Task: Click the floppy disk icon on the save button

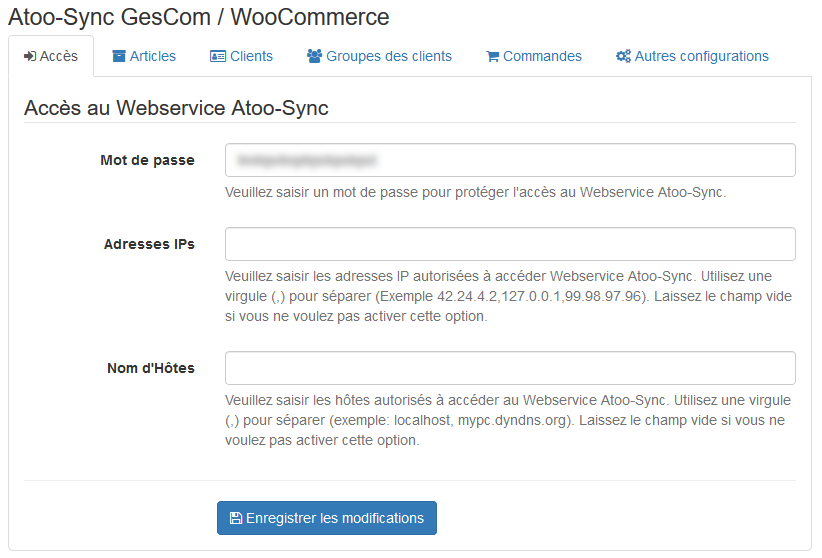Action: pyautogui.click(x=236, y=518)
